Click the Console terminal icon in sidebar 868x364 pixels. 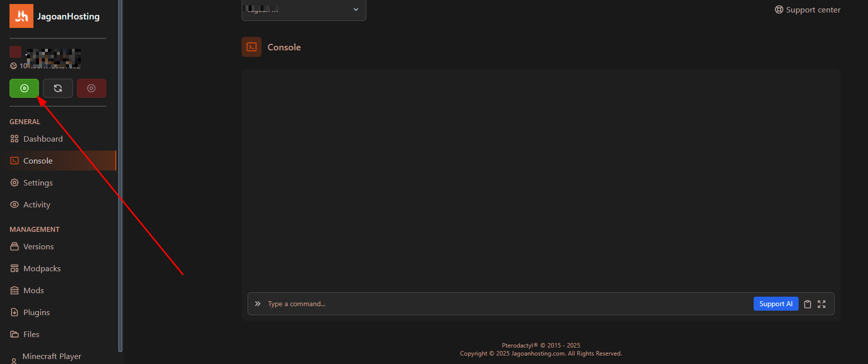pos(14,161)
